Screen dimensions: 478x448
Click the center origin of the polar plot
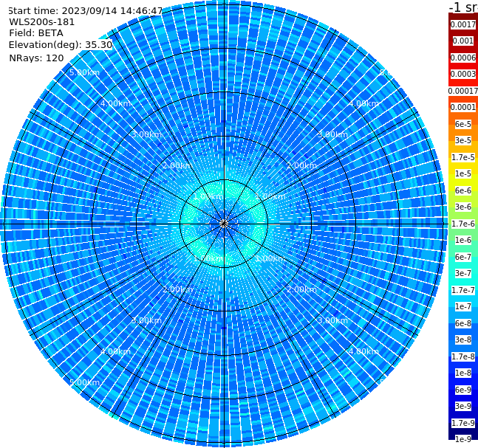[224, 224]
